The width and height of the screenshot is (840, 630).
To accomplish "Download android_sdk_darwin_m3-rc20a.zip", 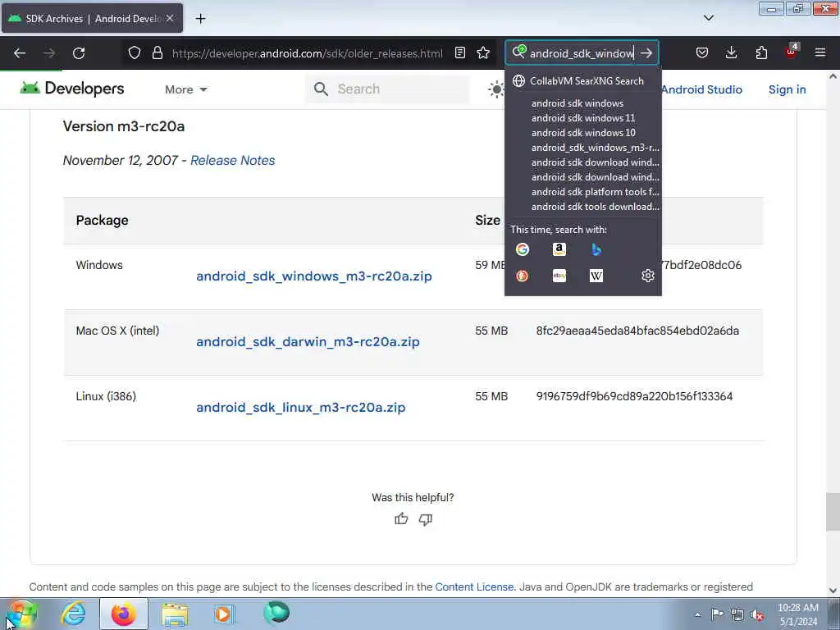I will pyautogui.click(x=308, y=342).
